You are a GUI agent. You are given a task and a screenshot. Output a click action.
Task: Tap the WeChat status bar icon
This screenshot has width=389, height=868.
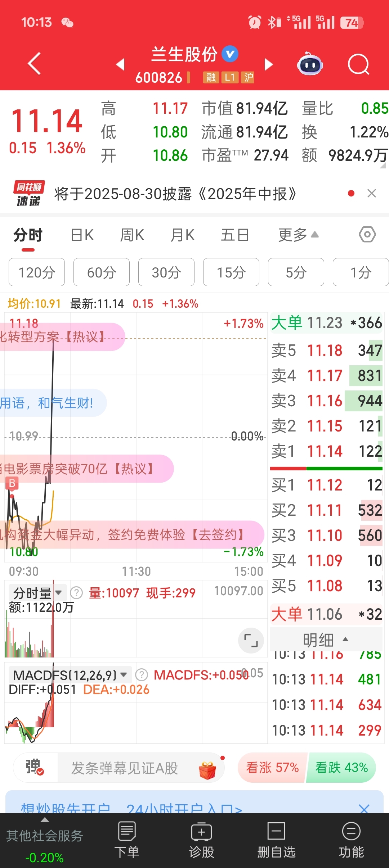[67, 23]
